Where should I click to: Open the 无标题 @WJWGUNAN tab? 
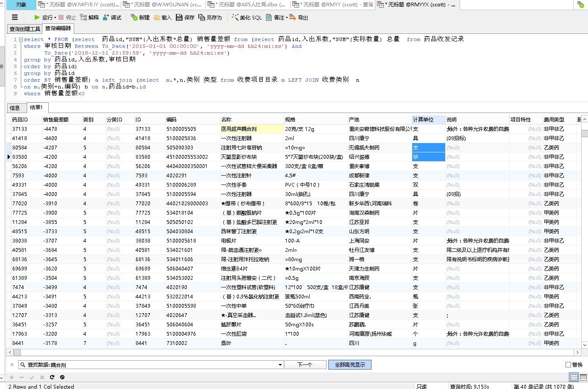(163, 5)
